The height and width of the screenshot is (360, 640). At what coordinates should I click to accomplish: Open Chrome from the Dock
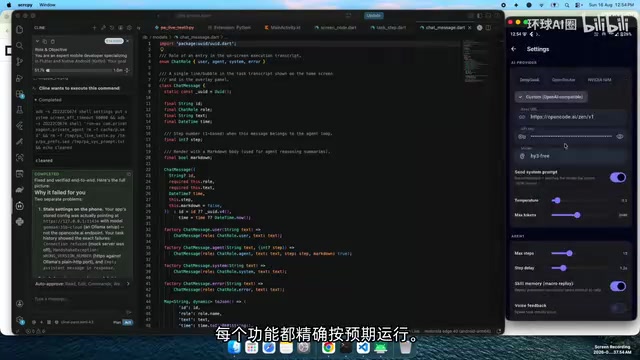(328, 347)
